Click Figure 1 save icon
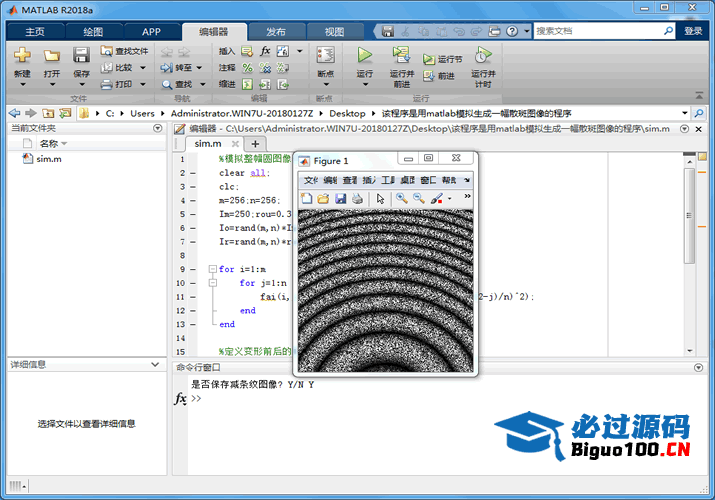This screenshot has width=715, height=500. [x=340, y=198]
